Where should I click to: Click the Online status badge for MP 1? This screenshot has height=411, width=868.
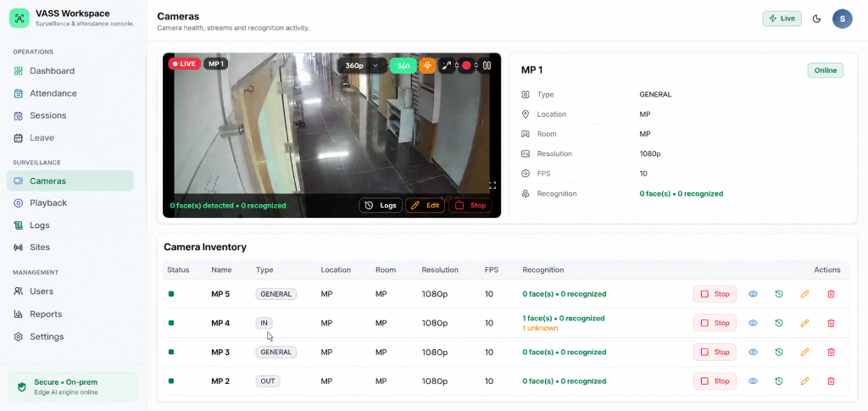[x=826, y=70]
